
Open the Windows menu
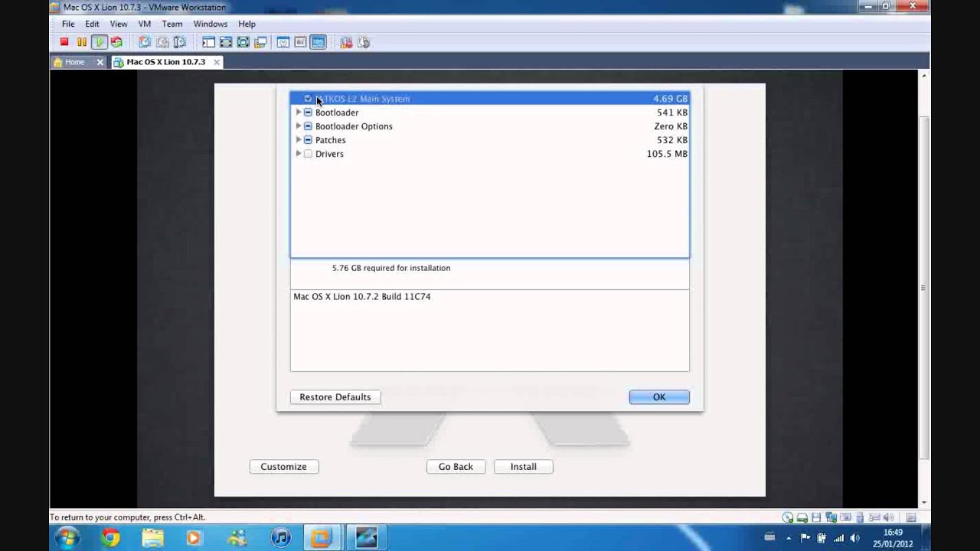click(210, 24)
